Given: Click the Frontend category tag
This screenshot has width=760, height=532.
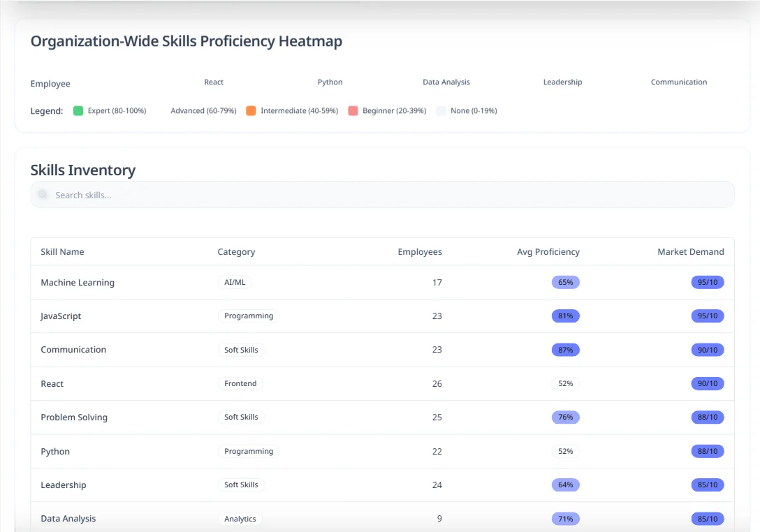Looking at the screenshot, I should click(240, 383).
